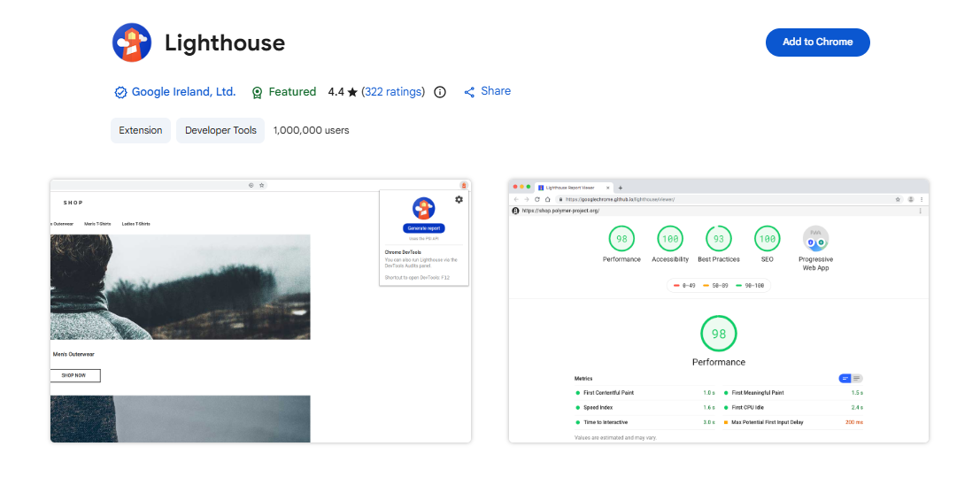Click the Featured badge icon

pos(257,92)
